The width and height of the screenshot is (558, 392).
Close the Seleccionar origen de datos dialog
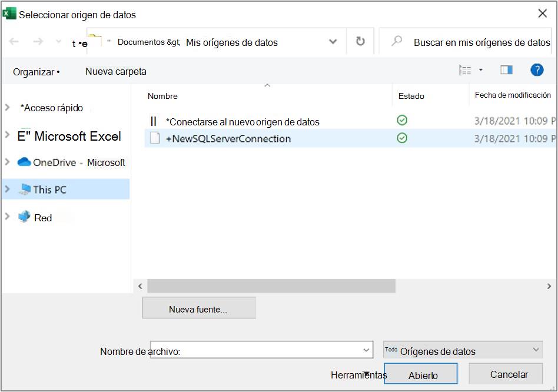pos(542,14)
